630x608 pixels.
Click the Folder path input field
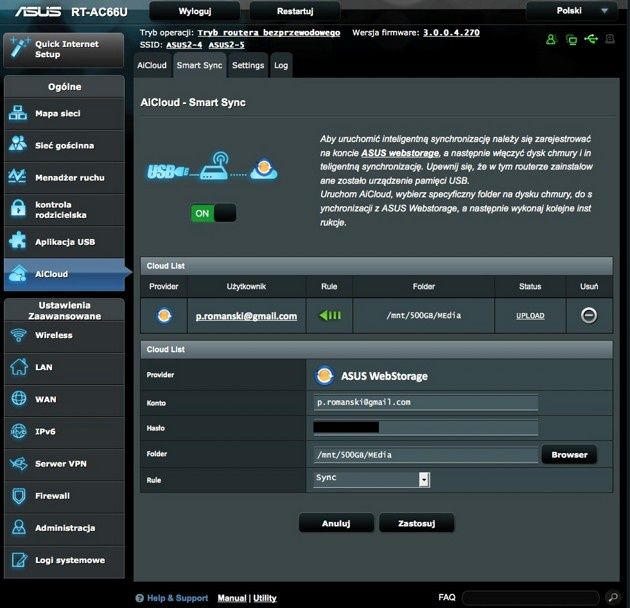(x=425, y=454)
